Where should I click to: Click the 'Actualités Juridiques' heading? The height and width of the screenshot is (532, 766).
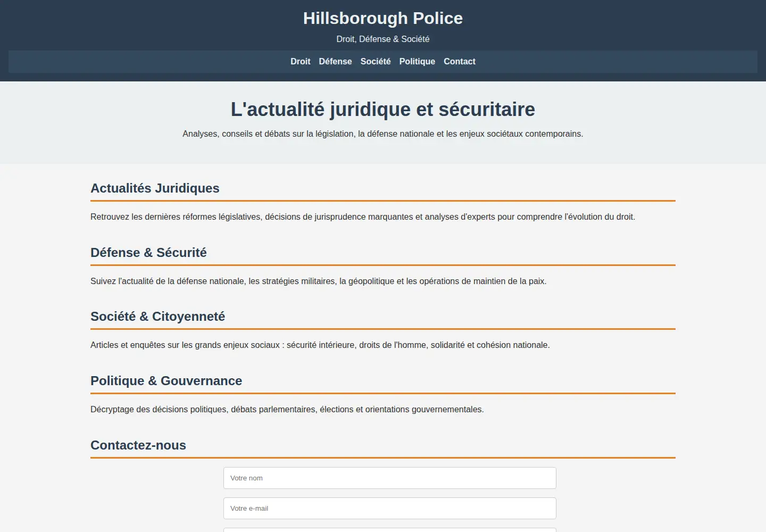pyautogui.click(x=155, y=188)
